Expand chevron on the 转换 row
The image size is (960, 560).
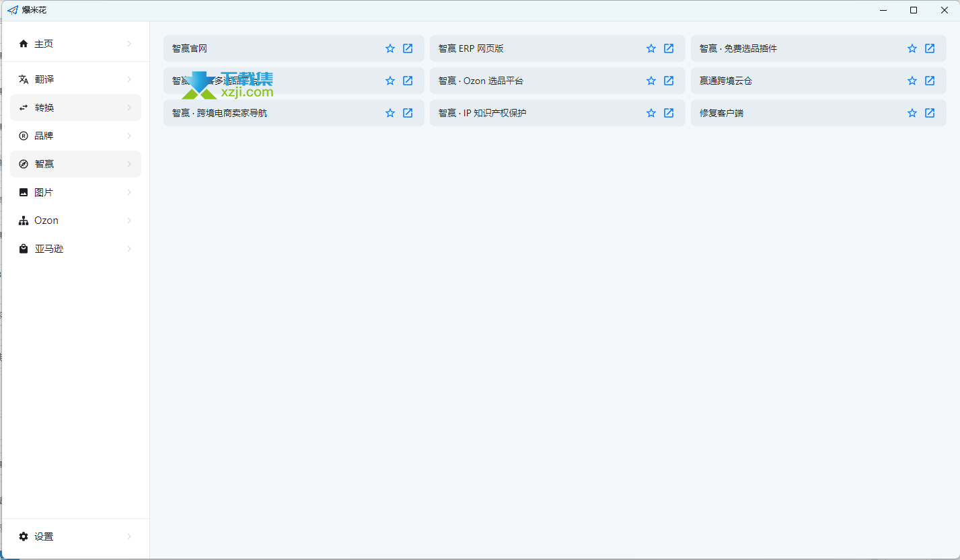click(x=129, y=108)
